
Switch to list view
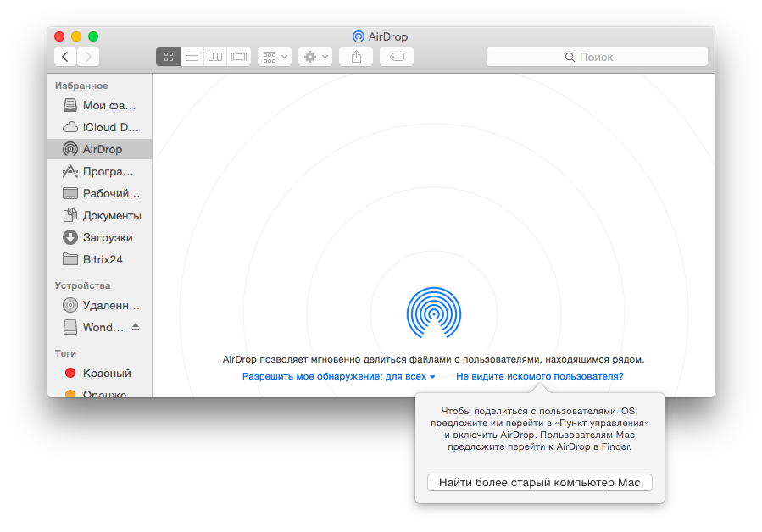point(192,57)
